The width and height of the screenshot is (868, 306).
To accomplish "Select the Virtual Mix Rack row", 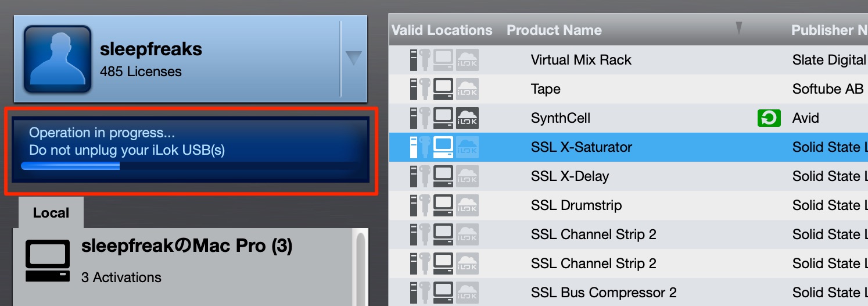I will 628,60.
